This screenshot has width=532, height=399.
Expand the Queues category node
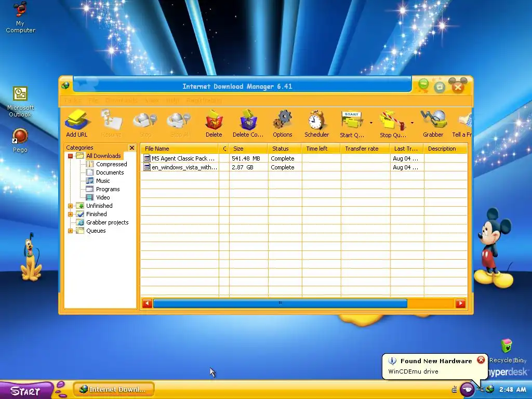[x=70, y=231]
